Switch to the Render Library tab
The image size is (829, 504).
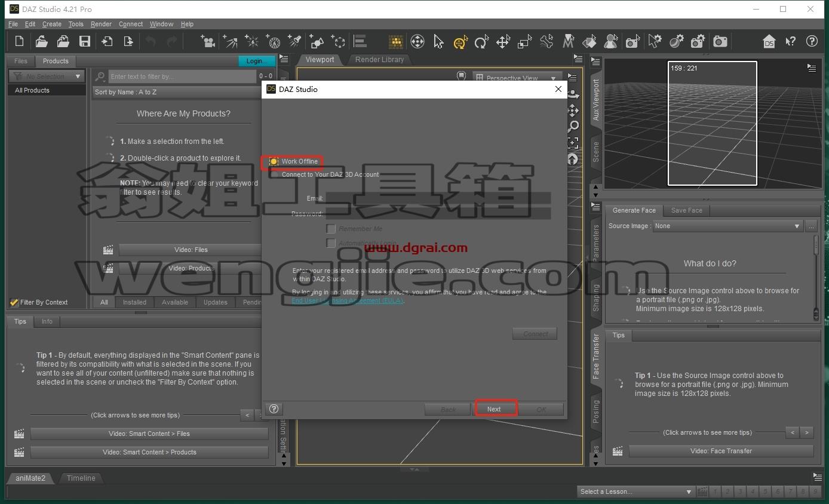click(379, 60)
